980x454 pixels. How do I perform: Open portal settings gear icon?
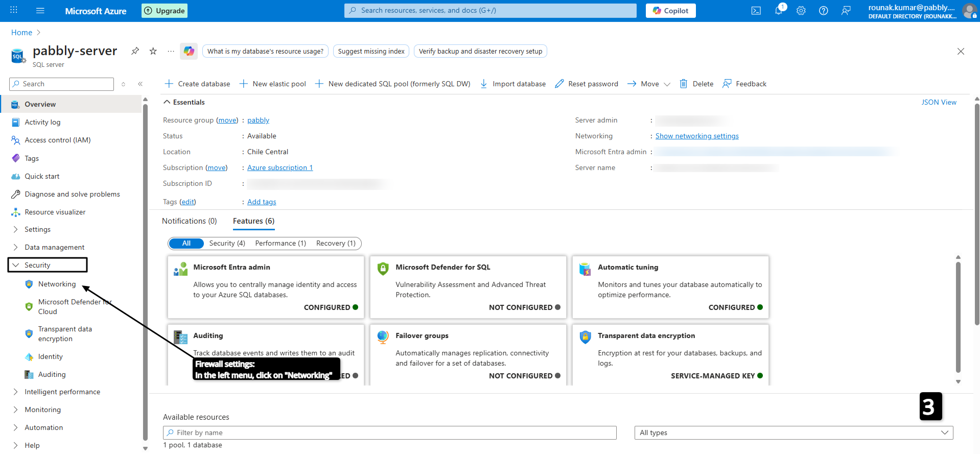801,11
